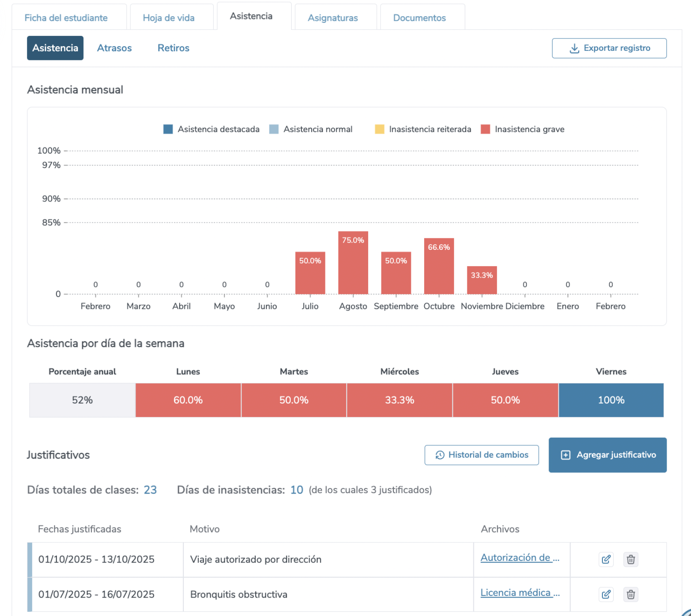Delete the Viaje autorizado por dirección justification
The image size is (691, 616).
(x=631, y=560)
